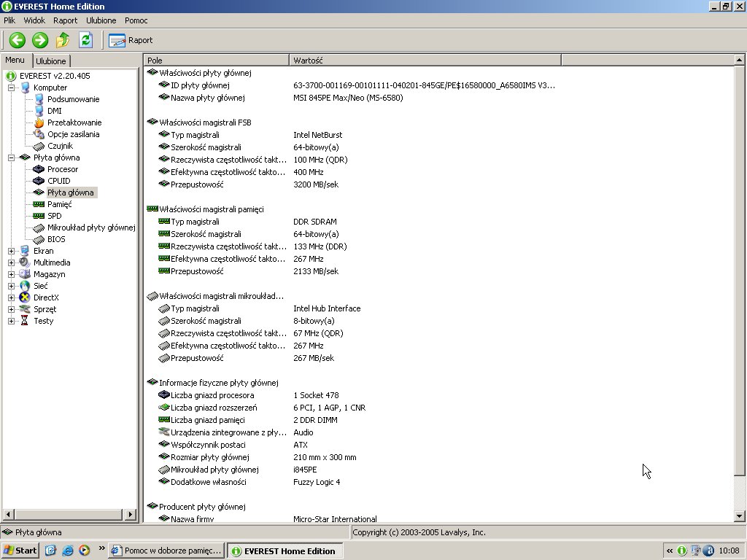This screenshot has width=747, height=560.
Task: Select the highlighted Płyta główna tree item
Action: (71, 192)
